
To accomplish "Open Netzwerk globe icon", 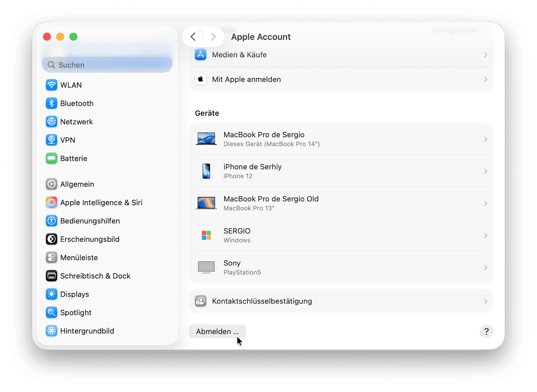I will coord(51,122).
